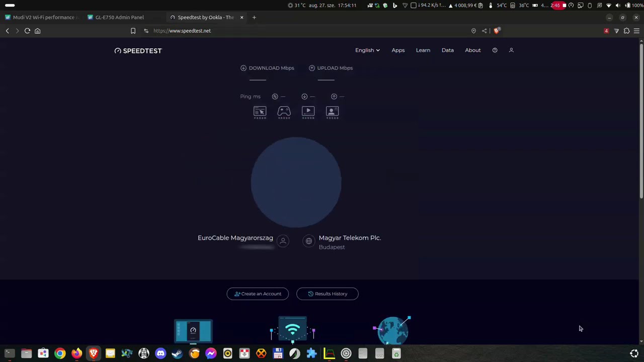Open the volume icon in system tray

(618, 5)
